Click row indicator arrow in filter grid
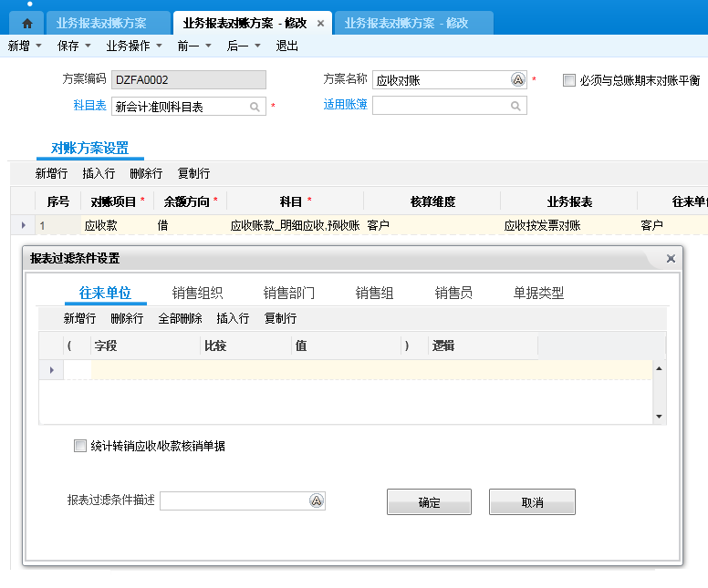 (51, 370)
